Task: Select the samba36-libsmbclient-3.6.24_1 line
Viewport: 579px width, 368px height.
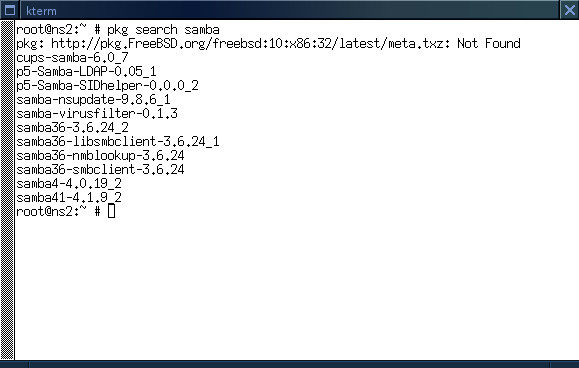Action: (x=118, y=141)
